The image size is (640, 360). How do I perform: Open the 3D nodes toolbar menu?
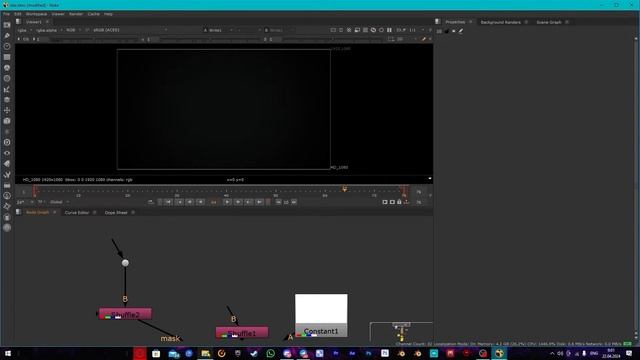click(7, 121)
